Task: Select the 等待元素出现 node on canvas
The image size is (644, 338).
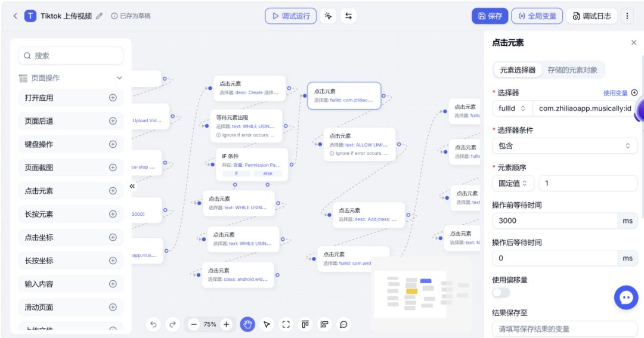Action: click(x=246, y=126)
